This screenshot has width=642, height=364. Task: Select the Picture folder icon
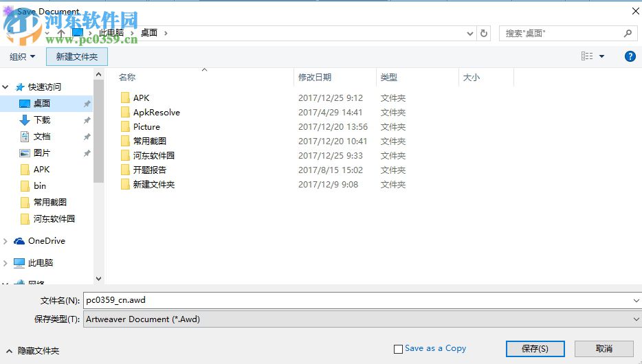pyautogui.click(x=125, y=127)
